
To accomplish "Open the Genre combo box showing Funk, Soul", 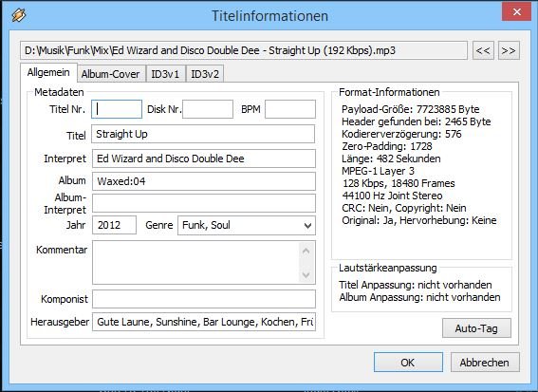I will click(x=247, y=226).
